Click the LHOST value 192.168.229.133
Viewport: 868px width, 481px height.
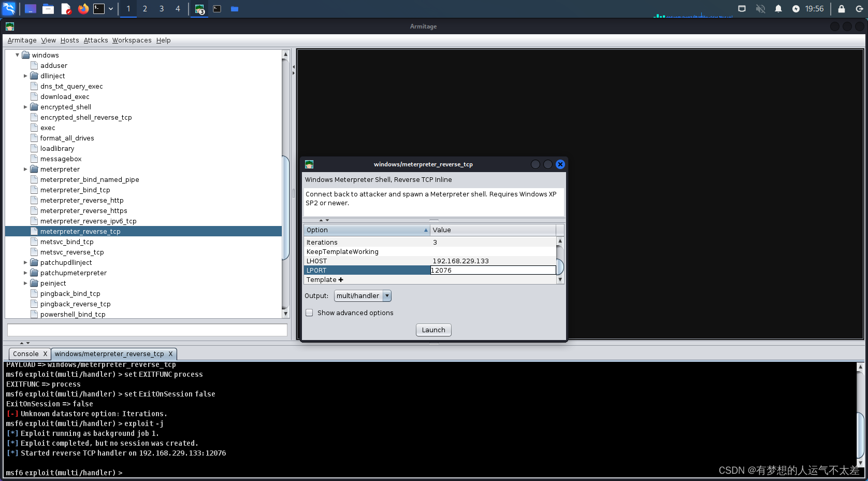(460, 261)
